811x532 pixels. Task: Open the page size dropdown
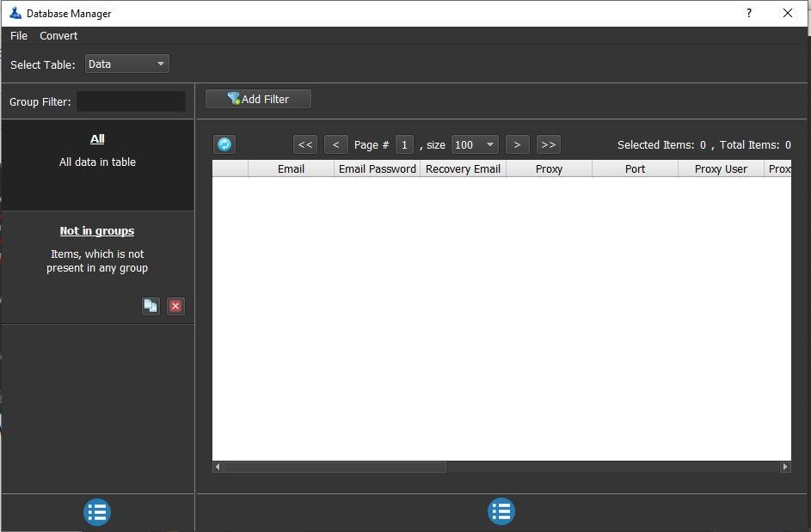coord(475,144)
